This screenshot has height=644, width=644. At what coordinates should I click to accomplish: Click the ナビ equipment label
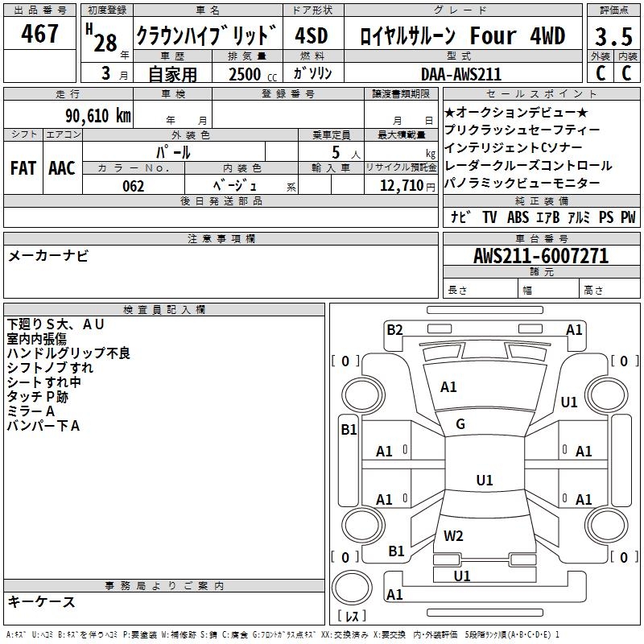coord(460,217)
